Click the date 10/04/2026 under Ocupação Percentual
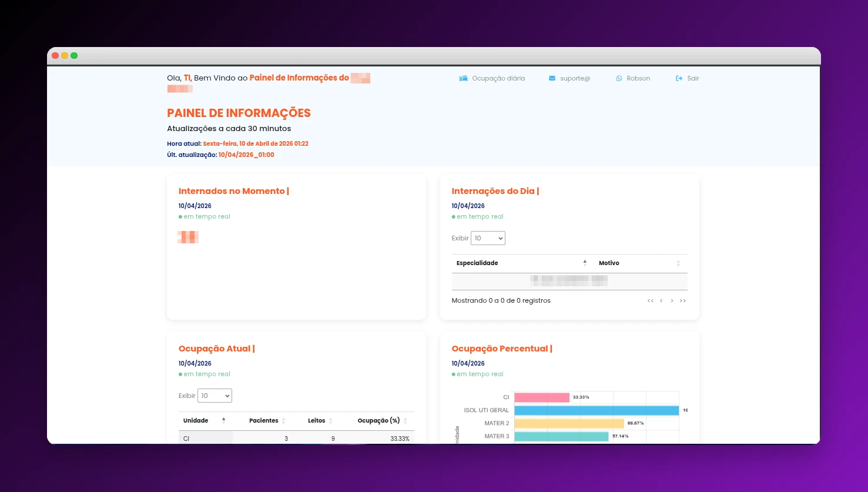868x492 pixels. (x=468, y=364)
